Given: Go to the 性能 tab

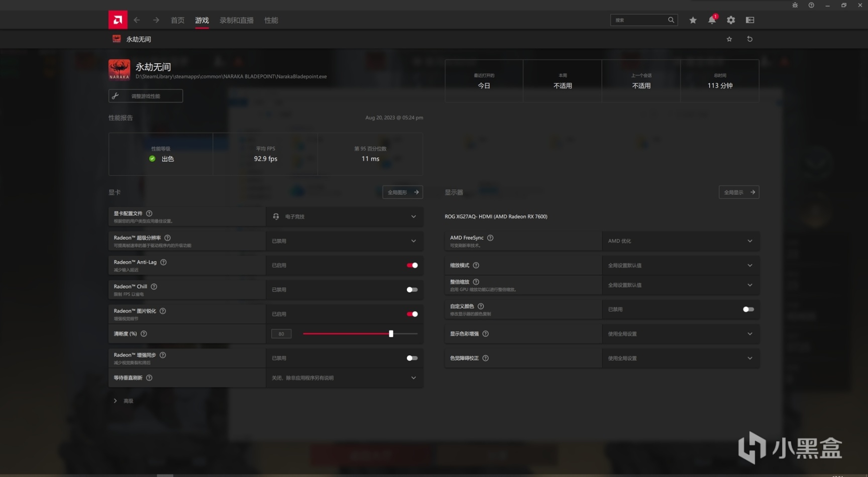Looking at the screenshot, I should point(271,20).
